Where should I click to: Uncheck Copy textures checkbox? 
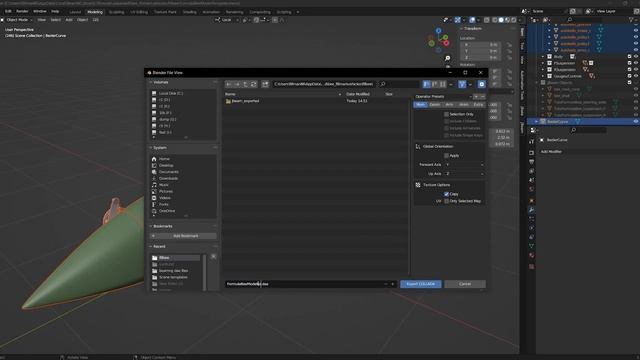[x=447, y=194]
